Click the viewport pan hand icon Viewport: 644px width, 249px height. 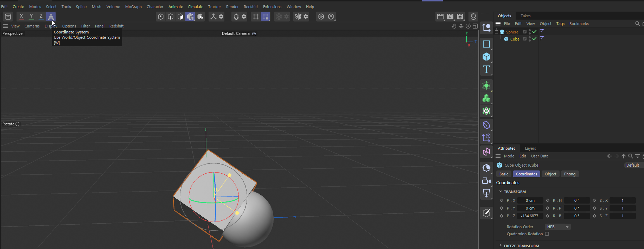click(x=454, y=26)
